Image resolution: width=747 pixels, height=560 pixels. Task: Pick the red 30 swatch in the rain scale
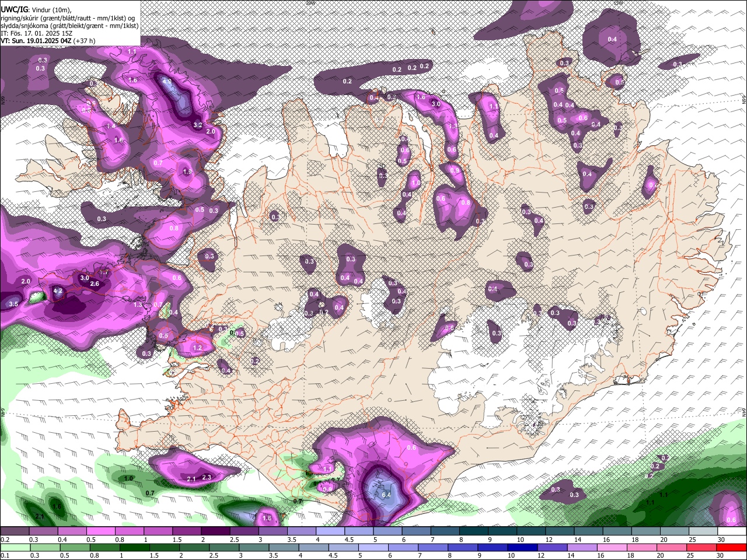pyautogui.click(x=732, y=547)
